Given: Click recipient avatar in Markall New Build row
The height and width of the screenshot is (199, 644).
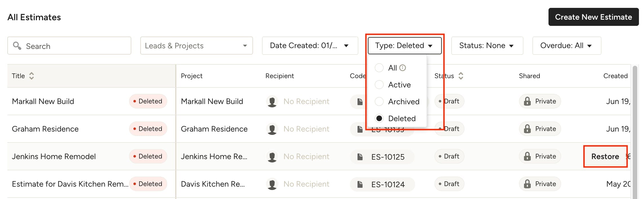Looking at the screenshot, I should click(x=272, y=101).
